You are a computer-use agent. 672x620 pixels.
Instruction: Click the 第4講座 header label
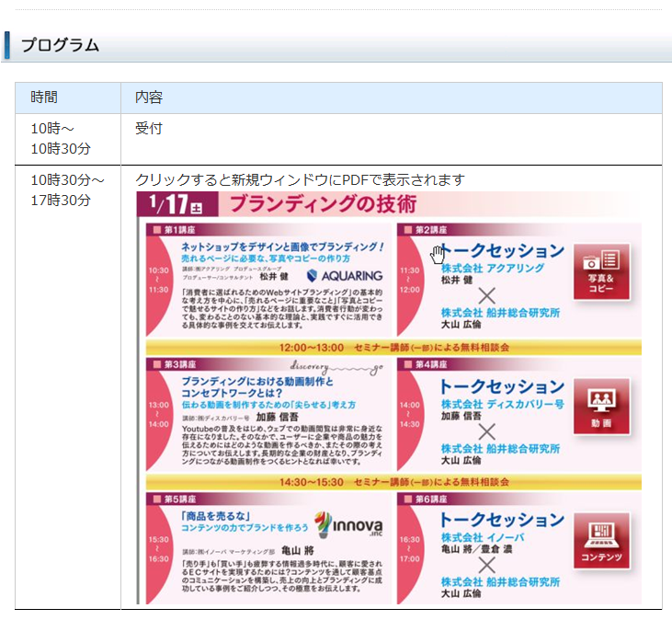(x=431, y=364)
